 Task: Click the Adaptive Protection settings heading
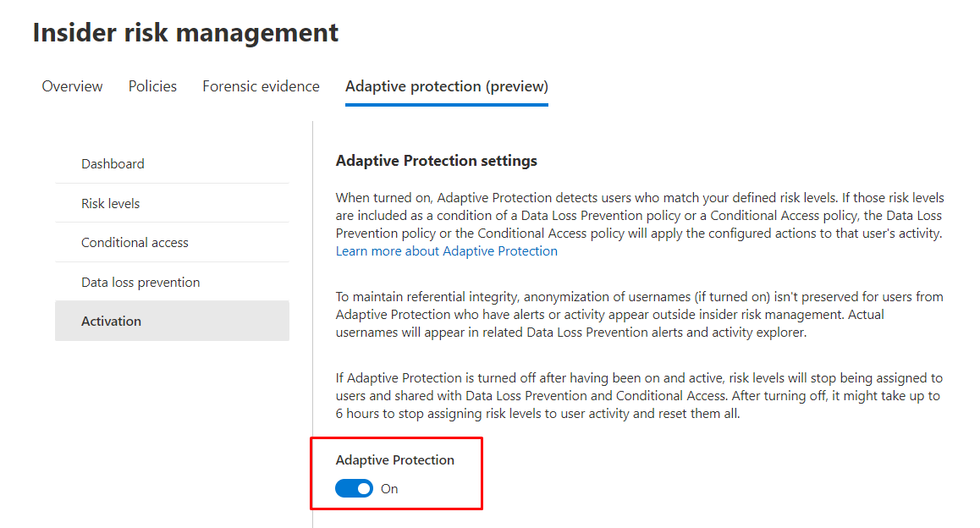click(436, 161)
